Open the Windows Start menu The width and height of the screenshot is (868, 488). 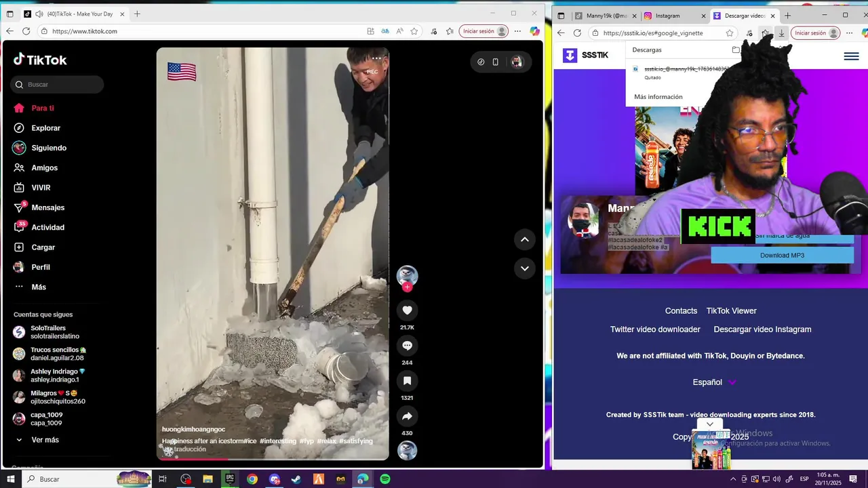(11, 479)
